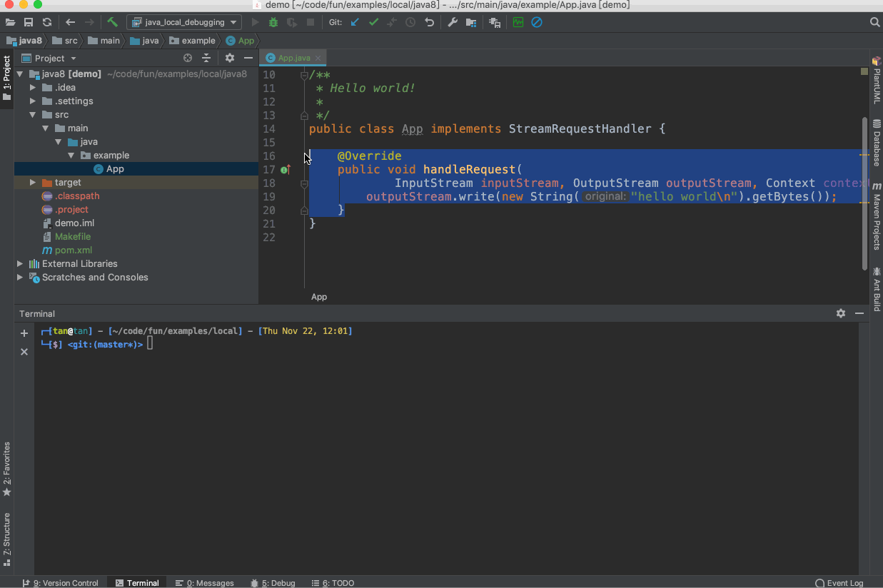The width and height of the screenshot is (883, 588).
Task: Select App class in project tree
Action: (109, 169)
